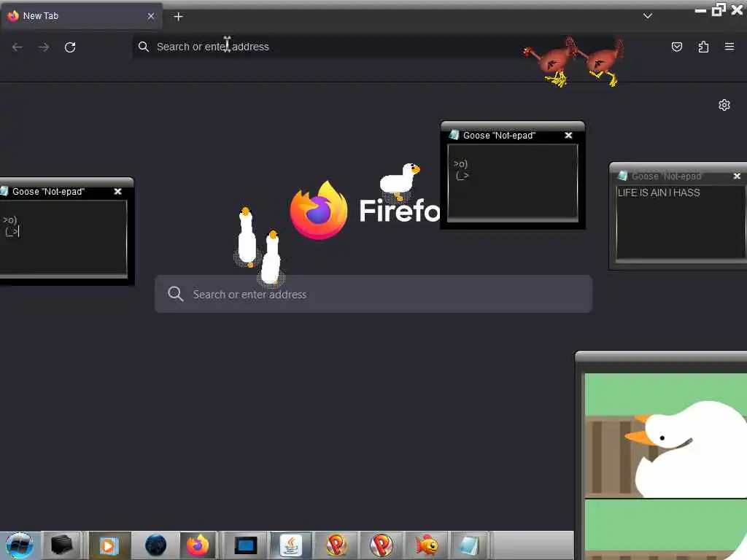
Task: Open the Windows Start orb
Action: [19, 545]
